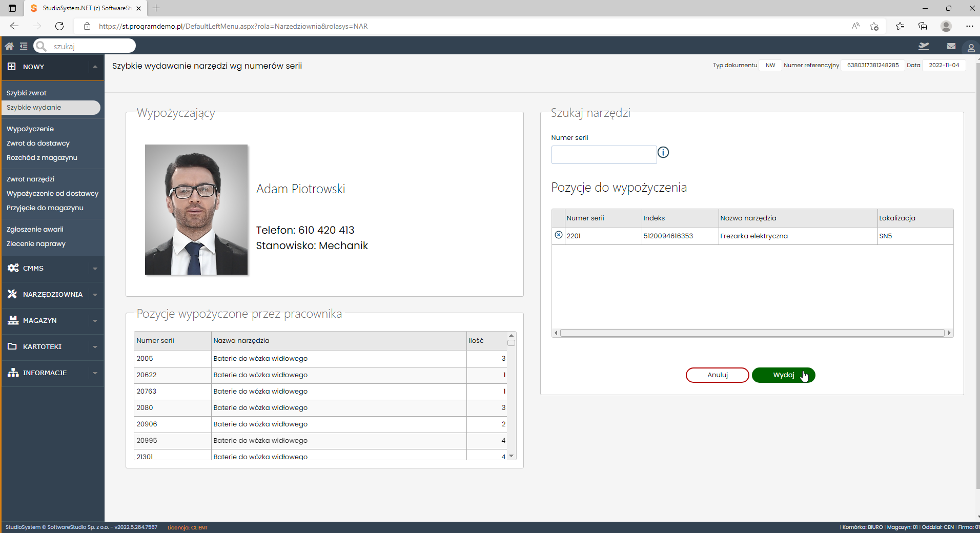Click the szukaj search box

(x=85, y=46)
